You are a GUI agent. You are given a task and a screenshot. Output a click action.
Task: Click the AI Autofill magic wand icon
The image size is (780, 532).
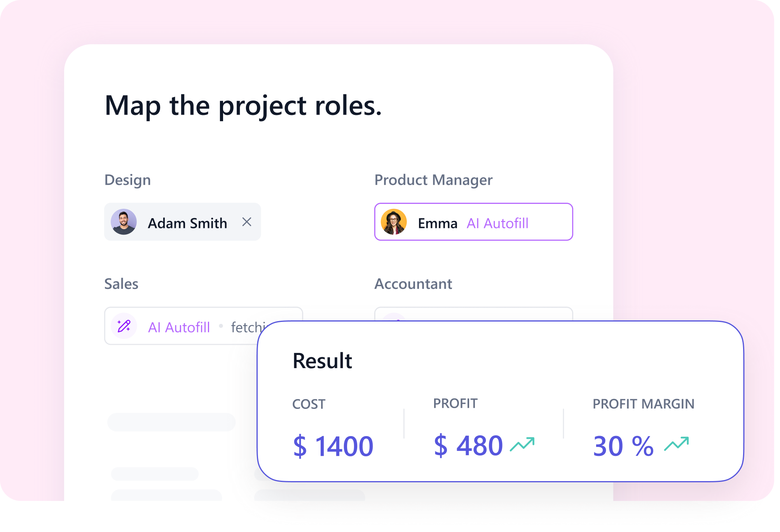[x=124, y=326]
